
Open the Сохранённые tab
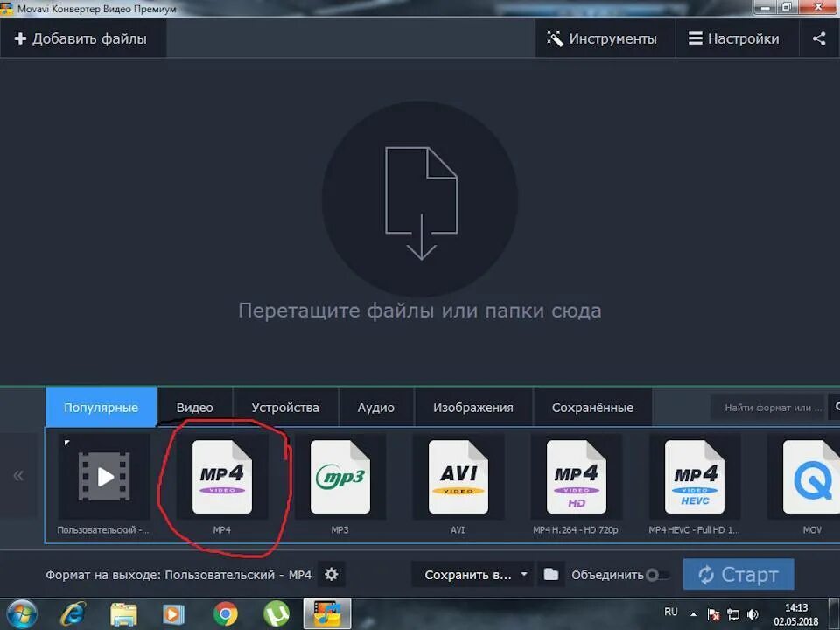pyautogui.click(x=592, y=408)
